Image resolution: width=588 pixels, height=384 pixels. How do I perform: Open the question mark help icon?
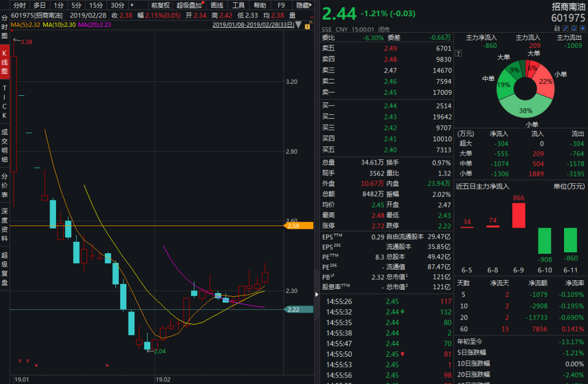coord(458,53)
